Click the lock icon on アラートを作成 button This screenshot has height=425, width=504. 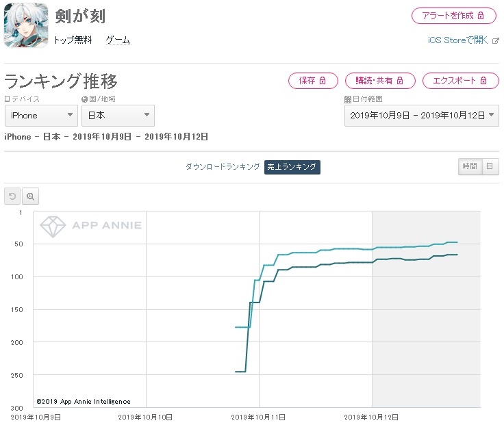pos(481,16)
